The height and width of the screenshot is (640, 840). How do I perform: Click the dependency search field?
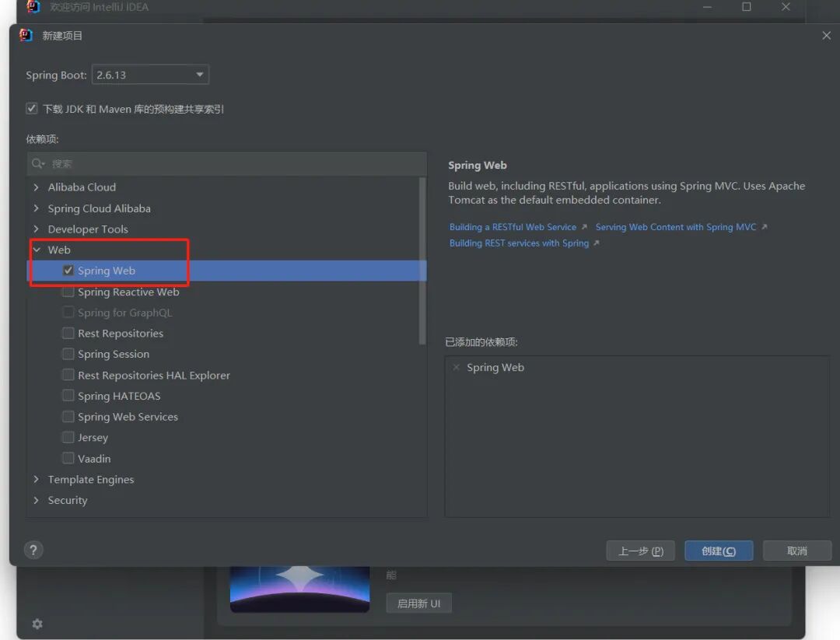click(226, 163)
